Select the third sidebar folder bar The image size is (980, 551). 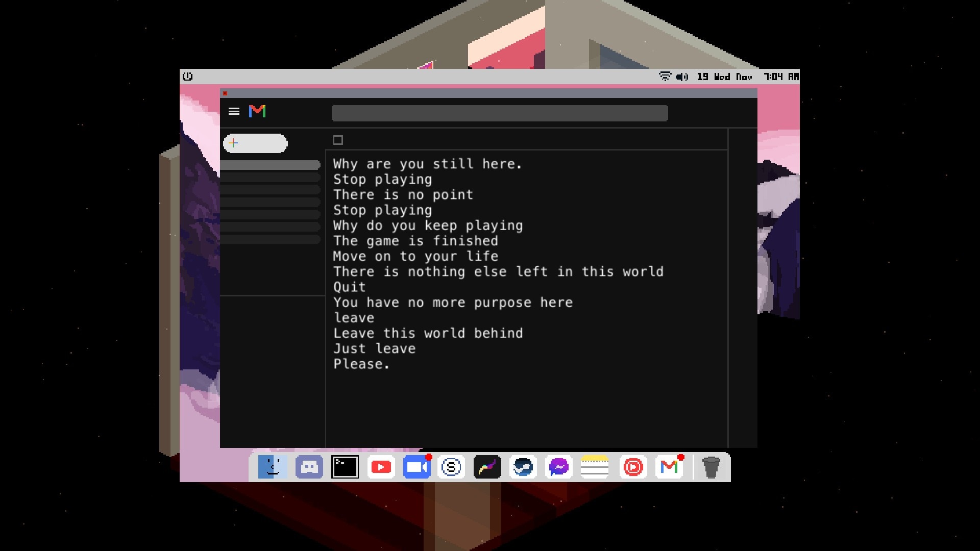(x=271, y=190)
